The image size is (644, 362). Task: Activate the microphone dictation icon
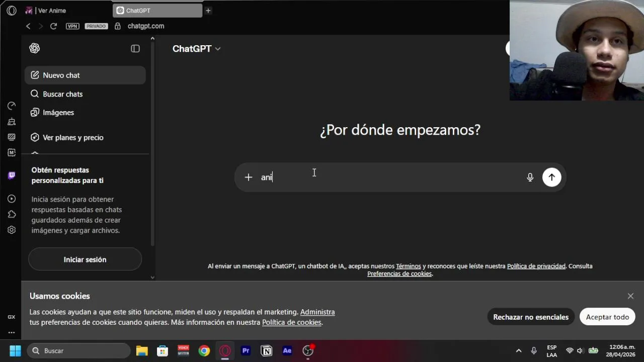tap(530, 177)
